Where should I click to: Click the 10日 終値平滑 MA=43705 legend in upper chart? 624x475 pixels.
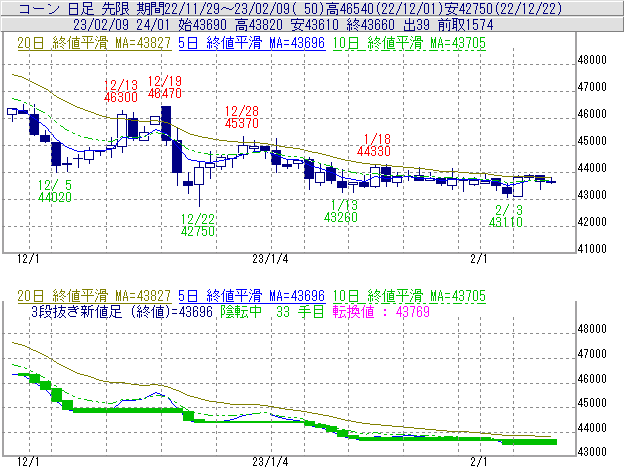click(409, 43)
